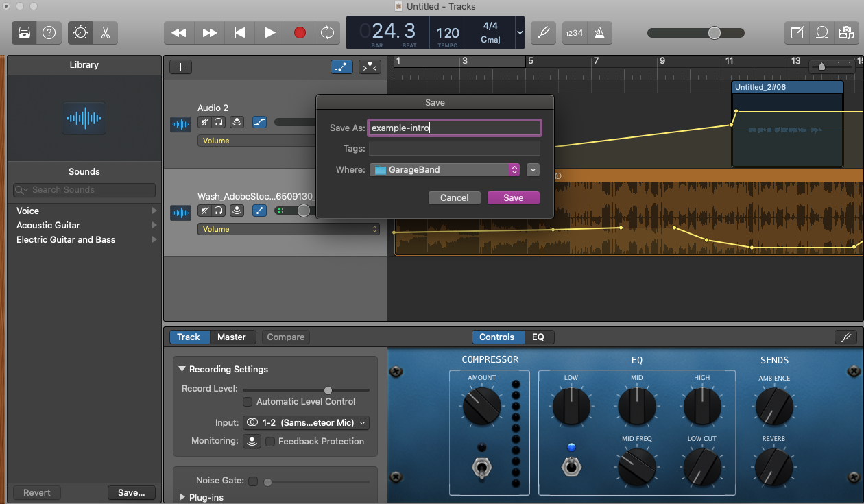Mute the Audio 2 track
The height and width of the screenshot is (504, 864).
(x=204, y=122)
